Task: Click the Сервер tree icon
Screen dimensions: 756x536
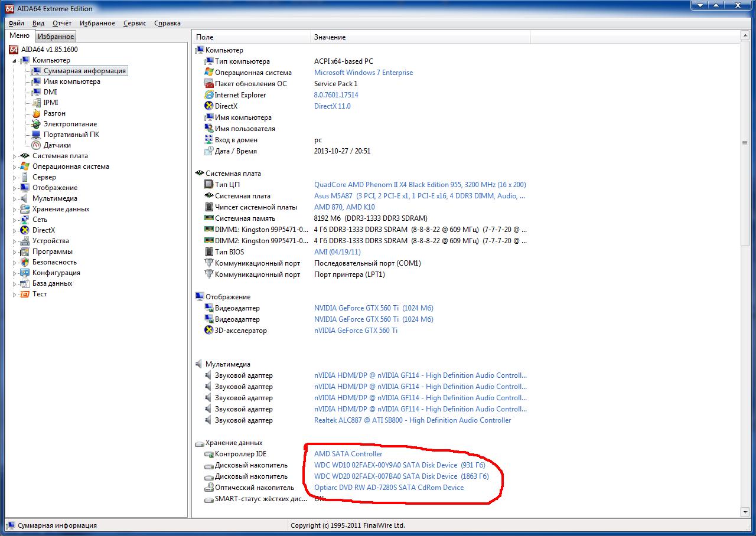Action: pos(25,177)
